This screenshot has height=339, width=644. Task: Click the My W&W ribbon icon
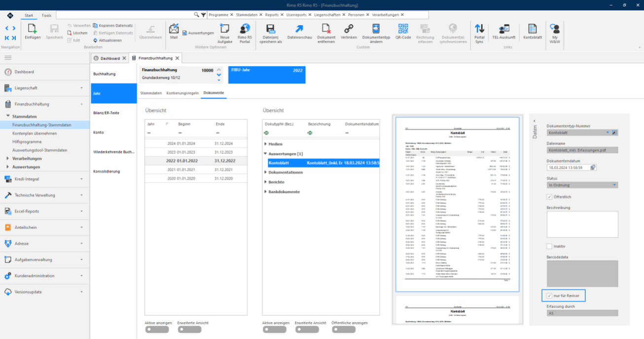pos(555,29)
